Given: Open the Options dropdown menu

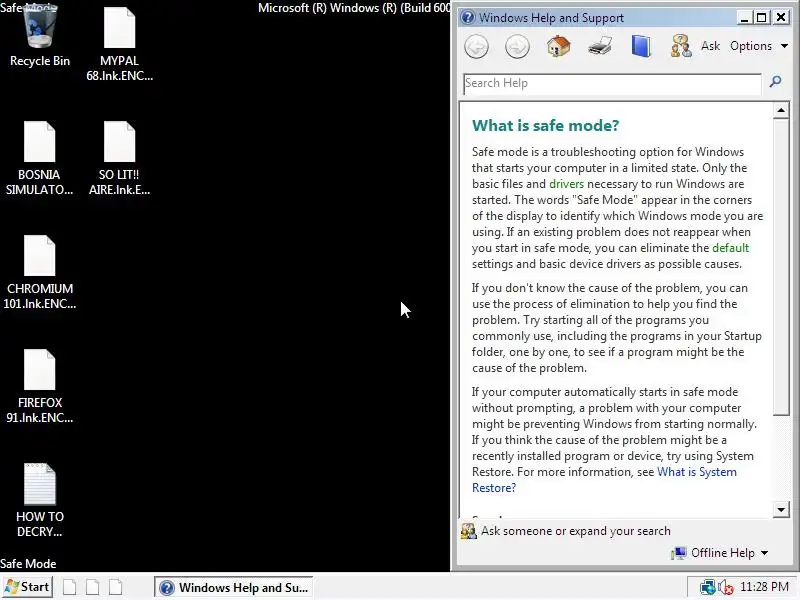Looking at the screenshot, I should (759, 46).
